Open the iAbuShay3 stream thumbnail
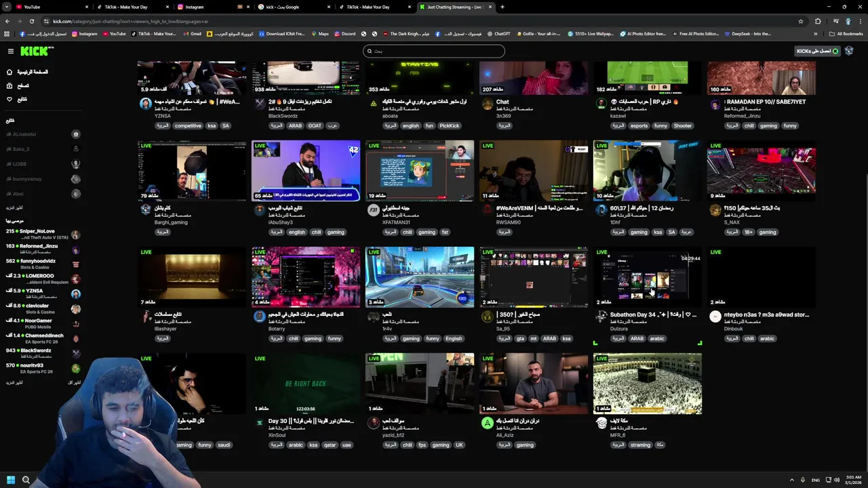The height and width of the screenshot is (488, 868). pyautogui.click(x=306, y=171)
